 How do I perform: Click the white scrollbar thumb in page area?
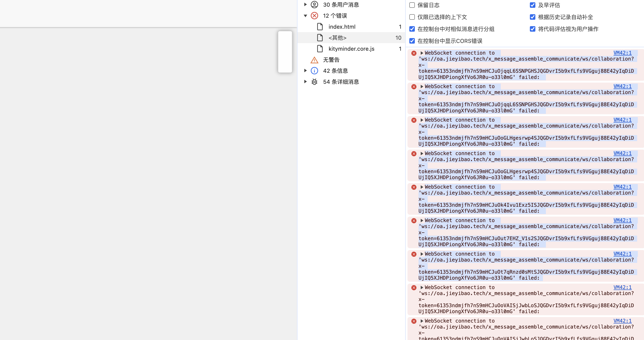pos(285,52)
